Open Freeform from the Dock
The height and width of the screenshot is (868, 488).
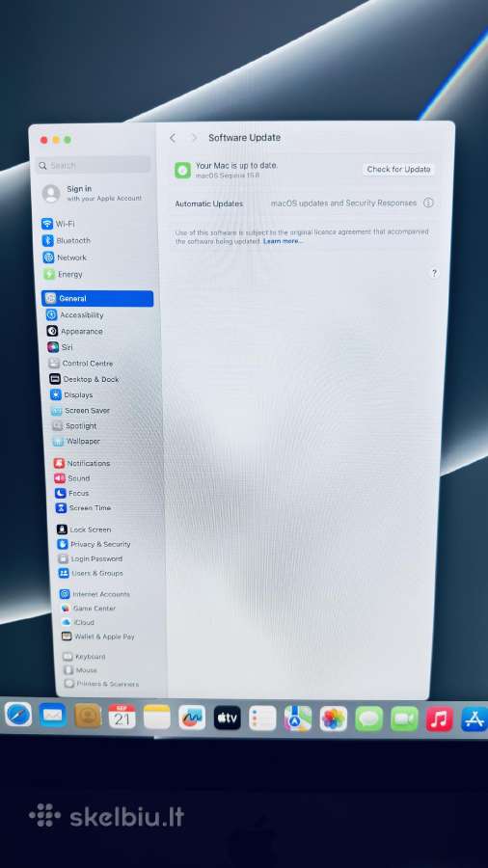click(x=192, y=718)
